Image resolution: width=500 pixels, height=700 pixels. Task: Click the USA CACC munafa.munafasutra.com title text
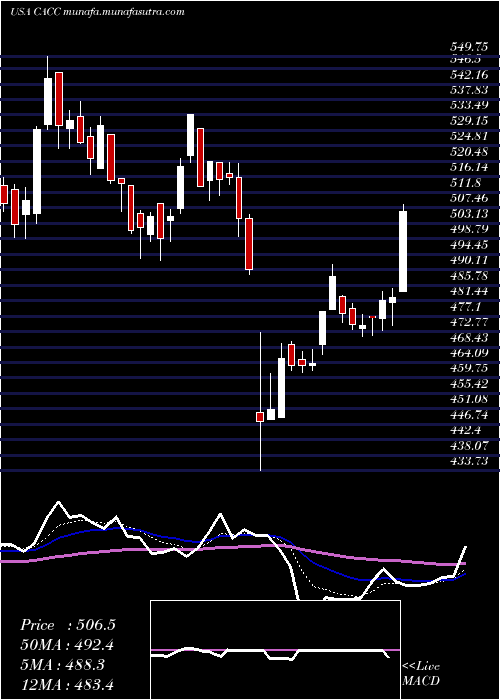(97, 12)
